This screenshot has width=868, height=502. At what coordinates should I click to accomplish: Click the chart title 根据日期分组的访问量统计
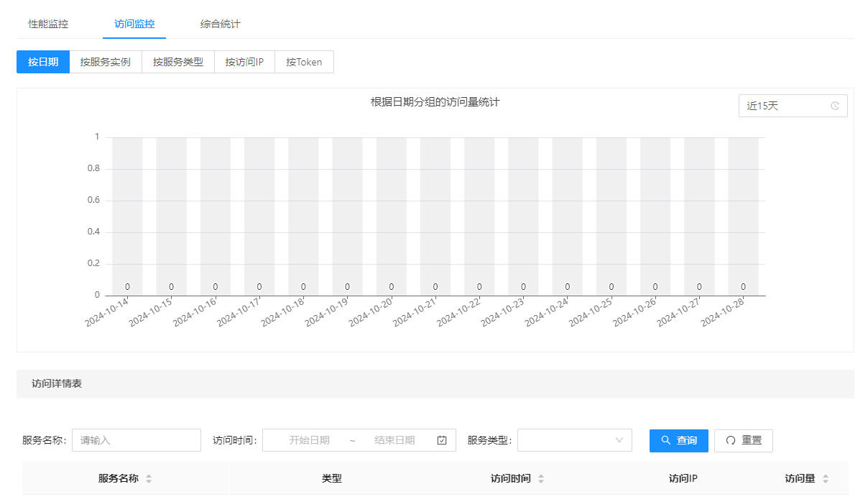point(435,102)
